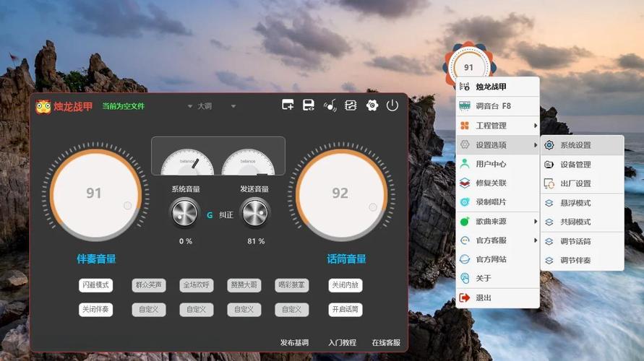644x361 pixels.
Task: Click the 出厂设置 factory reset icon
Action: (x=549, y=183)
